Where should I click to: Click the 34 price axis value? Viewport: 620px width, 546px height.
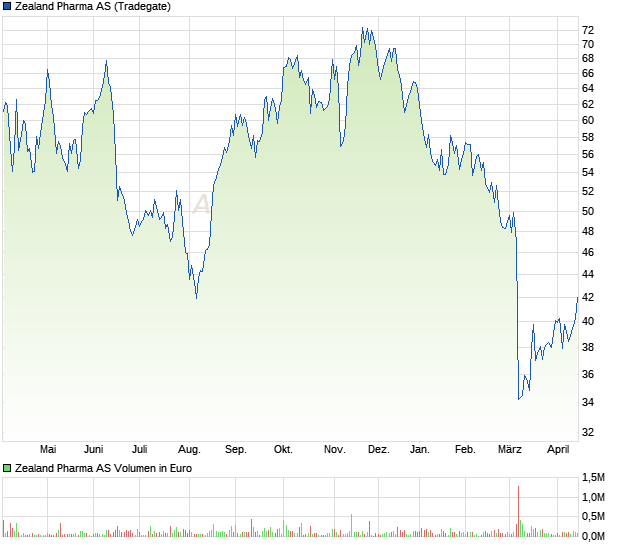point(588,402)
